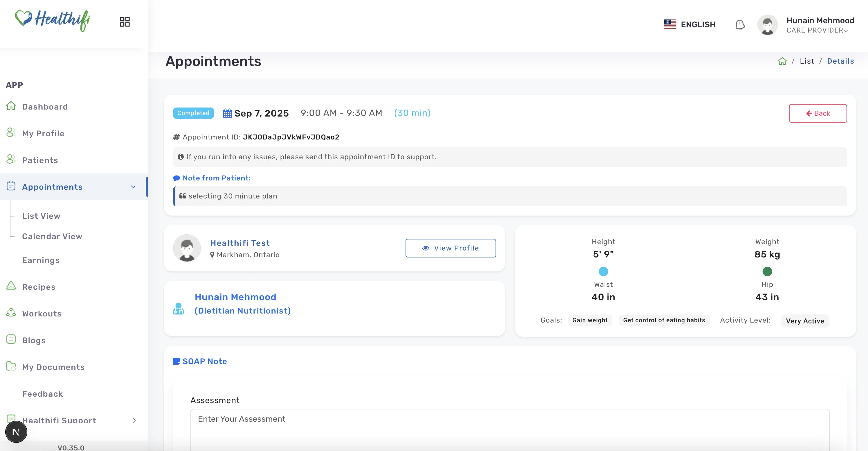Click the chat bubble Note from Patient icon
This screenshot has width=868, height=451.
coord(176,178)
